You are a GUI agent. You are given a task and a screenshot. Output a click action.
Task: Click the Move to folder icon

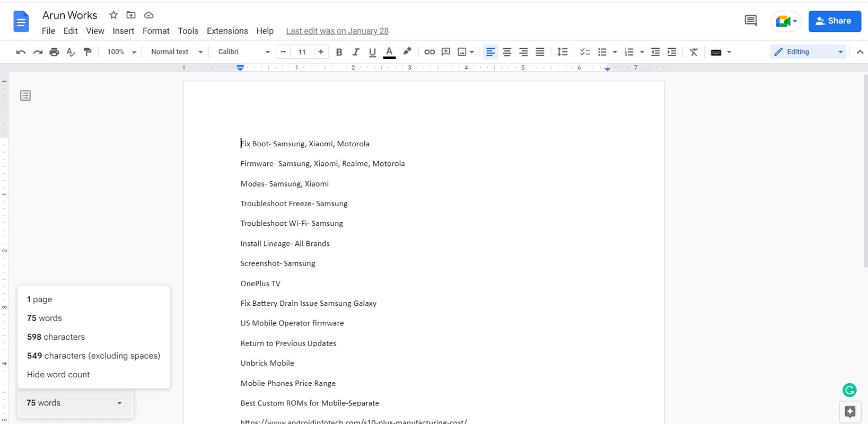click(131, 15)
